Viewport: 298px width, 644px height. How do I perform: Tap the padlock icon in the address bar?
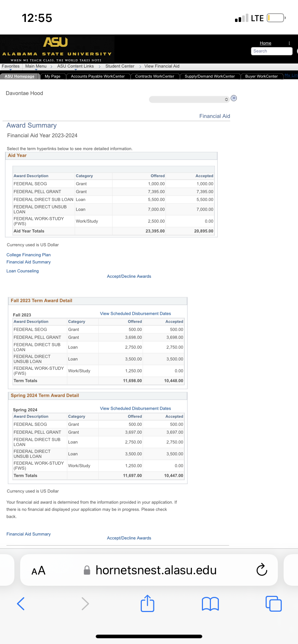87,570
